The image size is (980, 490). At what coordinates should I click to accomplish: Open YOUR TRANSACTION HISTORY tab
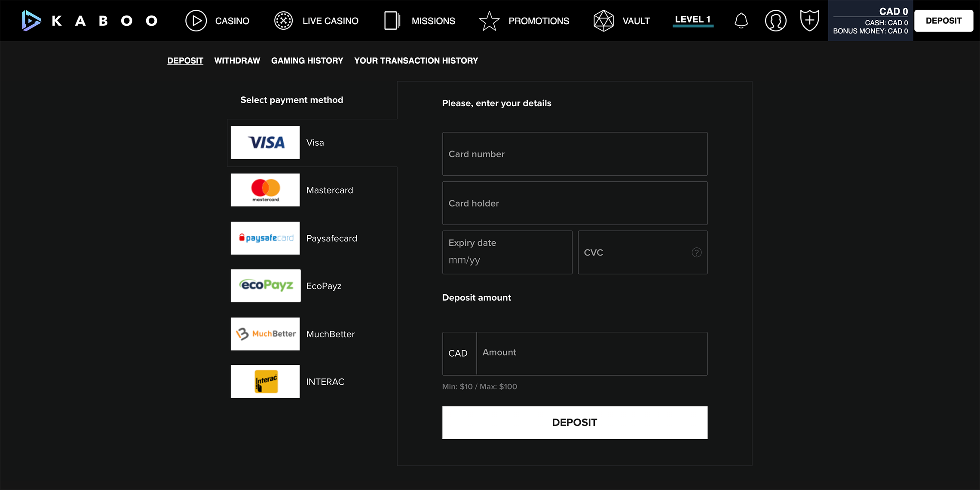point(416,61)
